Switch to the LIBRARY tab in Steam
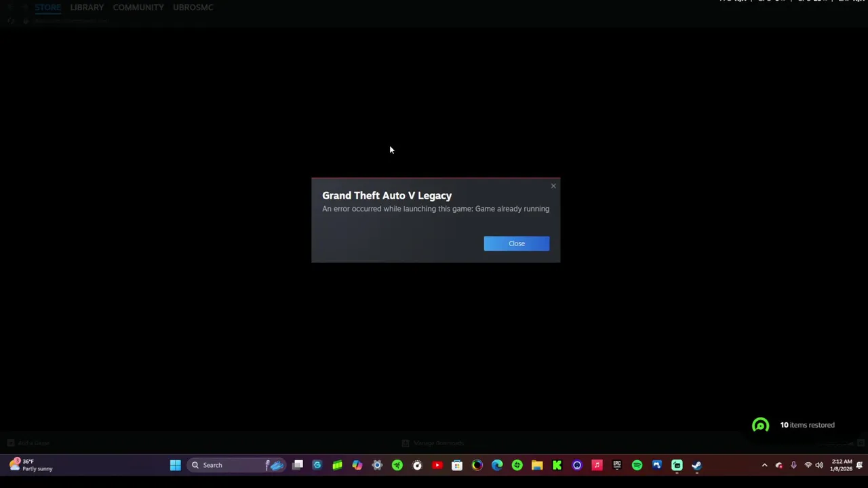 [x=87, y=7]
